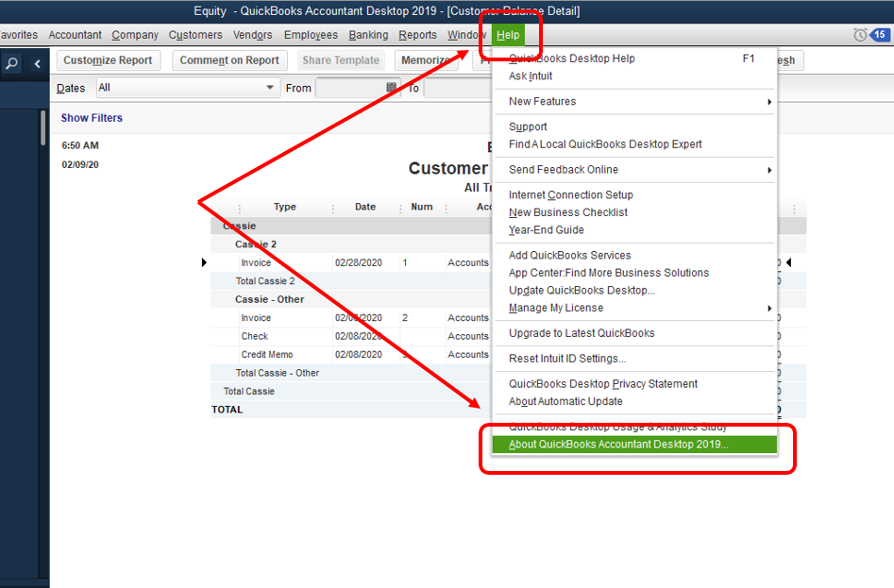
Task: Open the Vendors menu
Action: [253, 35]
